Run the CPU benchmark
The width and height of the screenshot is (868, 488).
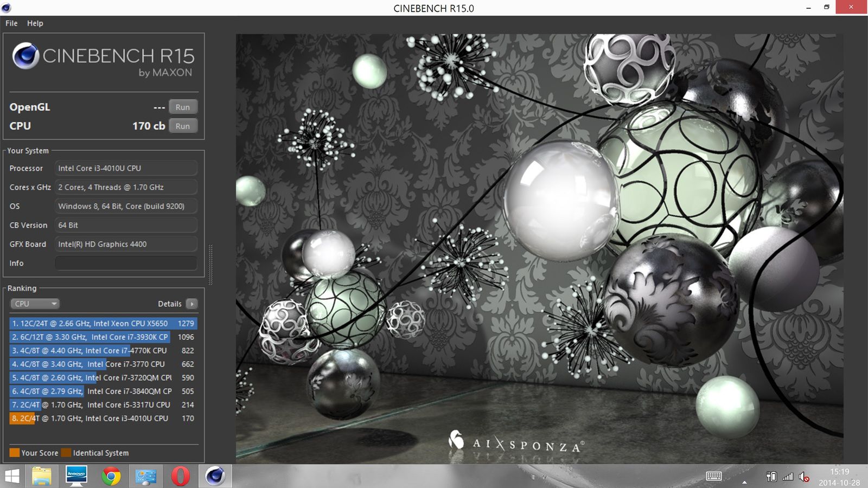point(183,126)
